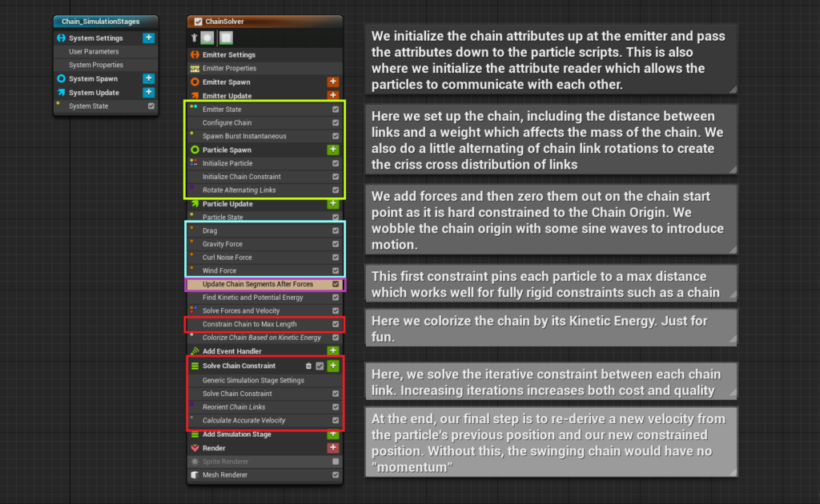Toggle the Wind Force checkbox
Screen dimensions: 820x504
pyautogui.click(x=336, y=271)
